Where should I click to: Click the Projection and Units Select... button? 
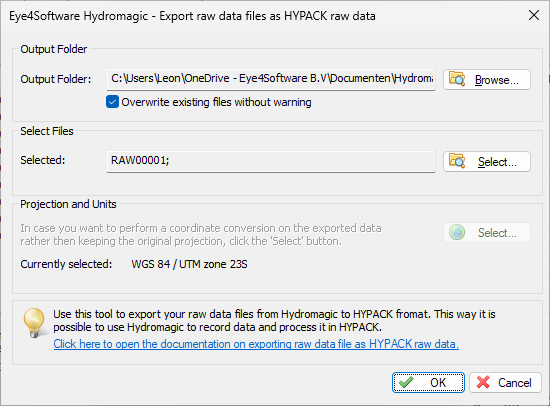tap(487, 232)
